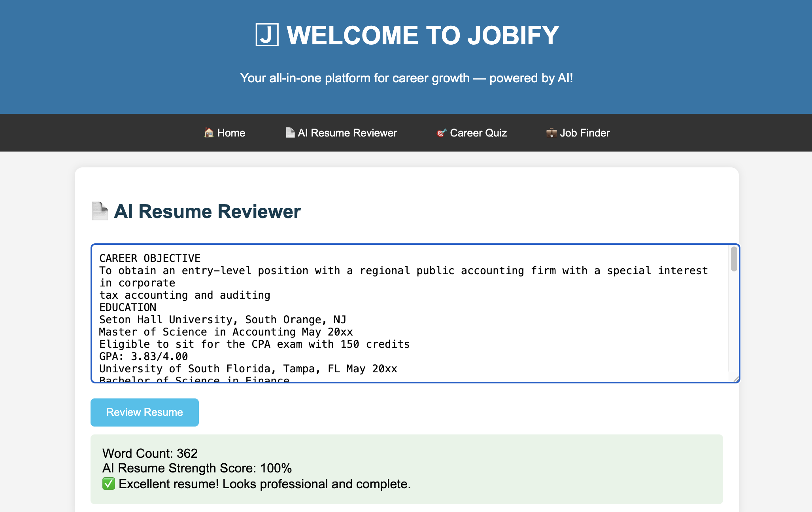Click the house icon beside Home

pyautogui.click(x=208, y=133)
